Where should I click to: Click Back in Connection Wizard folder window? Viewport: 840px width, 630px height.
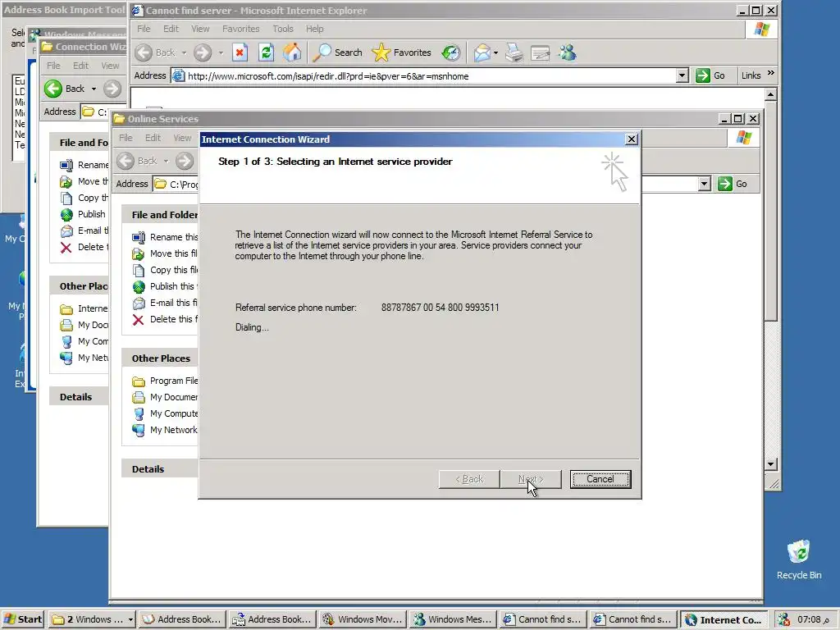pos(66,89)
